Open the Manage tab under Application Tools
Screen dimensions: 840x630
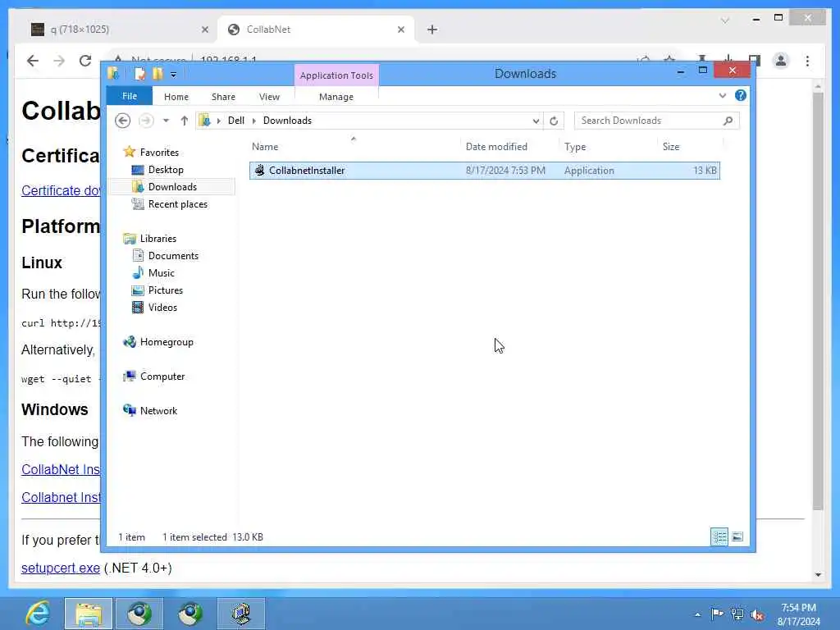(336, 97)
